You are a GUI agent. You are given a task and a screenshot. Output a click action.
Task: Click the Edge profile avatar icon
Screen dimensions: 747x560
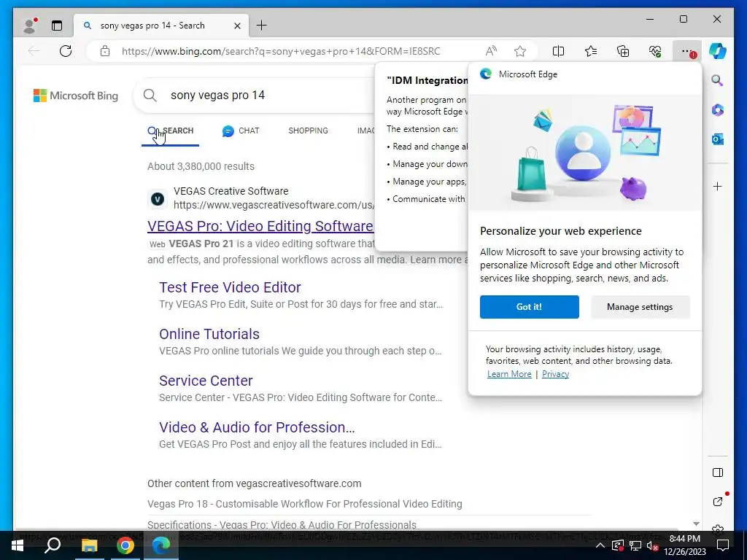coord(30,26)
